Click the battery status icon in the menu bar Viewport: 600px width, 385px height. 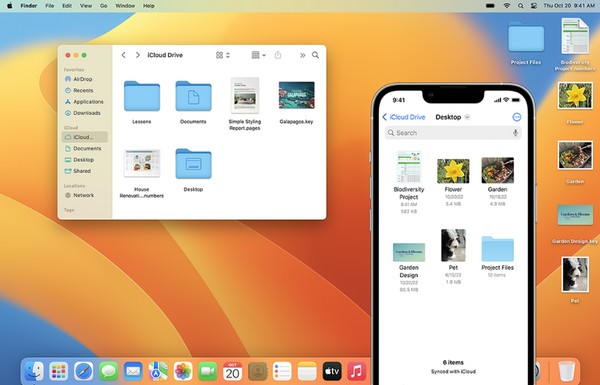tap(490, 6)
